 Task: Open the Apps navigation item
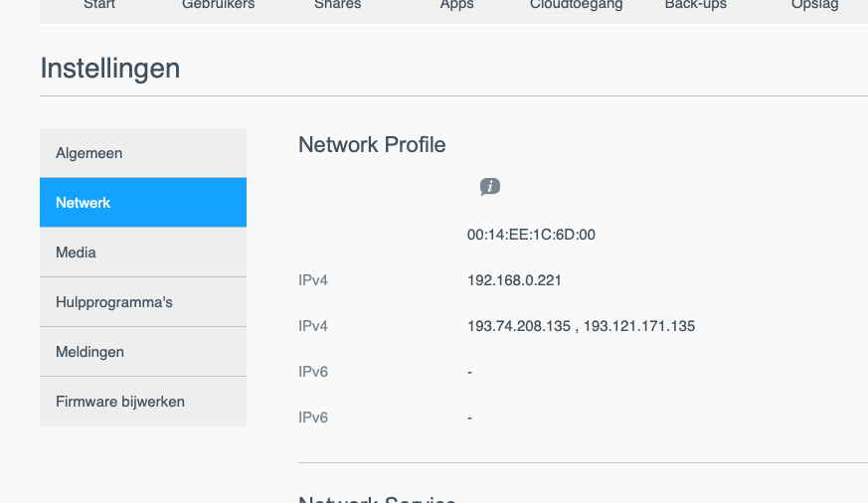457,5
